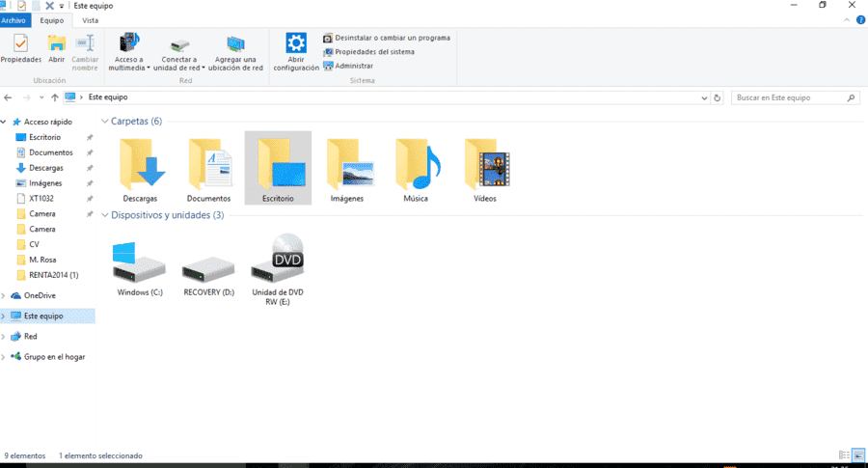Select the Windows (C:) drive

point(140,268)
